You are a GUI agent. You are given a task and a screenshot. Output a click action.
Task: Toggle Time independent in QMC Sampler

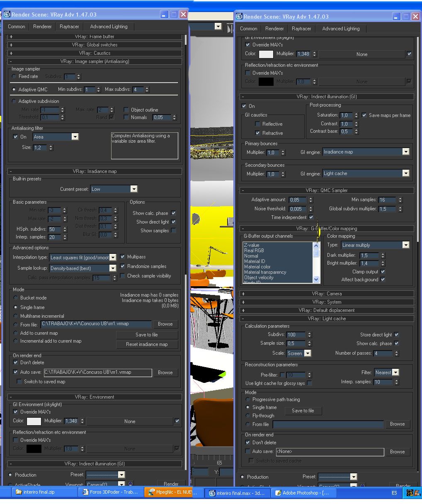(310, 217)
